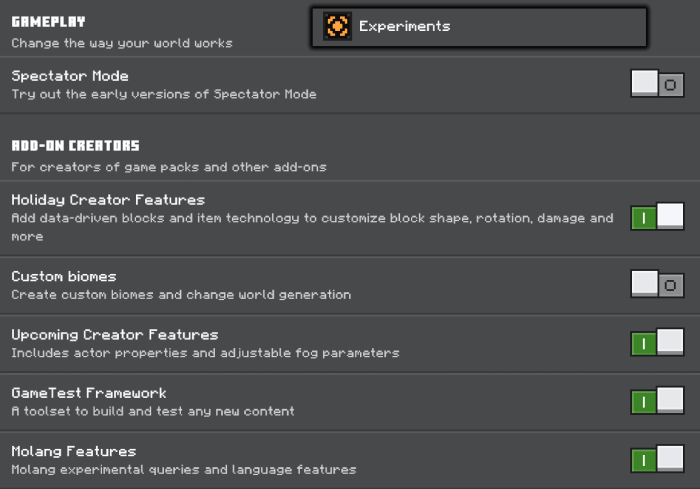
Task: Disable the Holiday Creator Features toggle
Action: 657,217
